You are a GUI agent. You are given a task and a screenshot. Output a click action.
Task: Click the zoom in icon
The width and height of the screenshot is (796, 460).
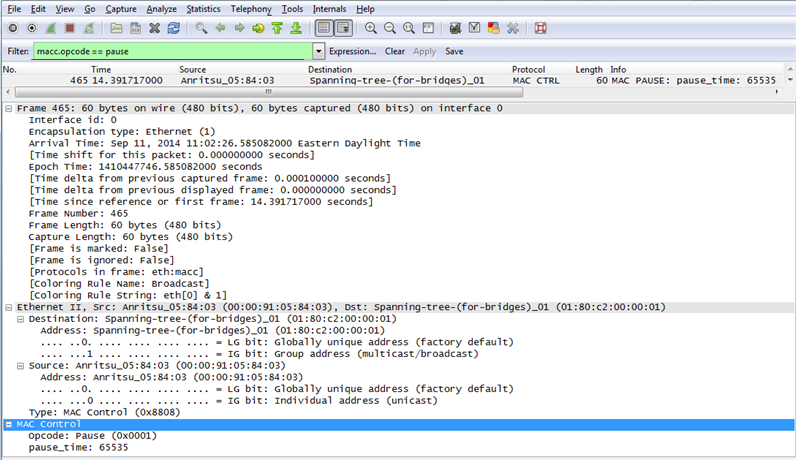pos(371,28)
